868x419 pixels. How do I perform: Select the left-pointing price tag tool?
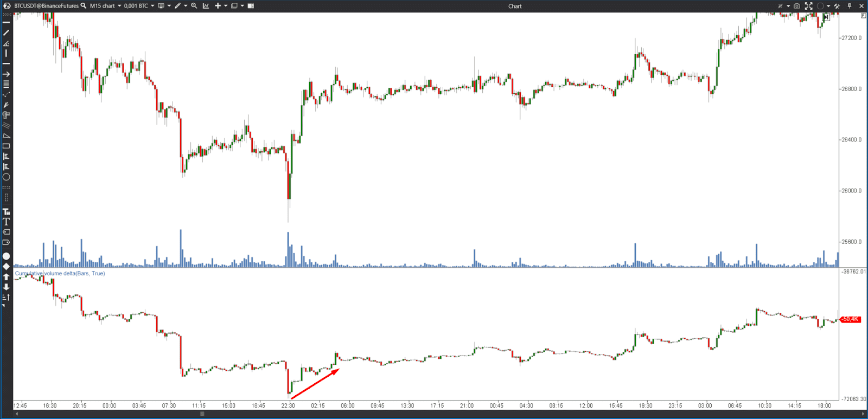[7, 232]
